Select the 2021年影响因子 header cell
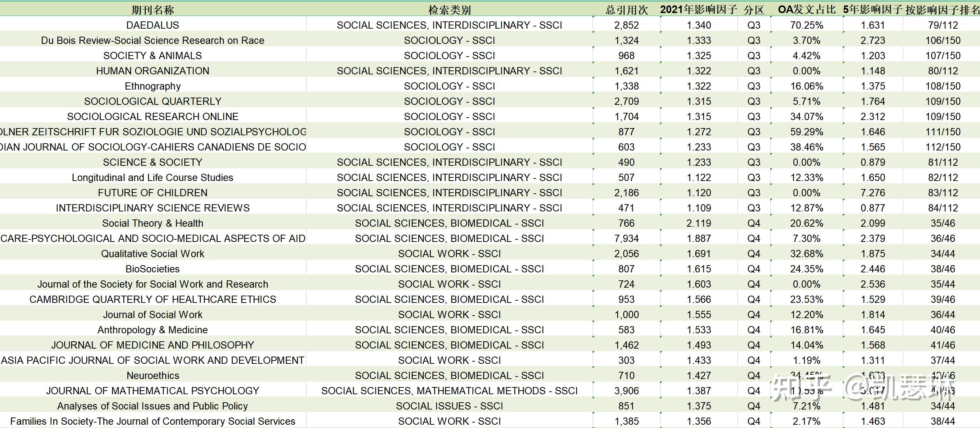980x428 pixels. 699,9
